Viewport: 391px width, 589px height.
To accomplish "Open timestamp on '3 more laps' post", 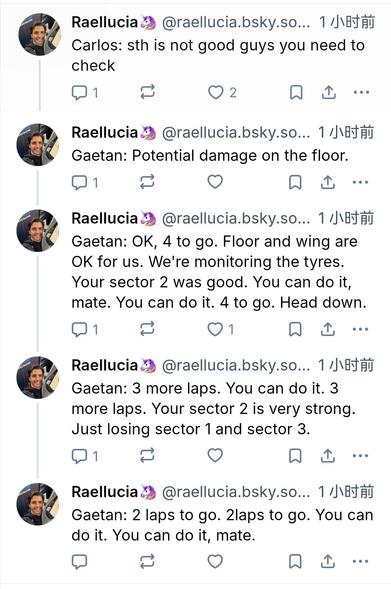I will tap(346, 365).
